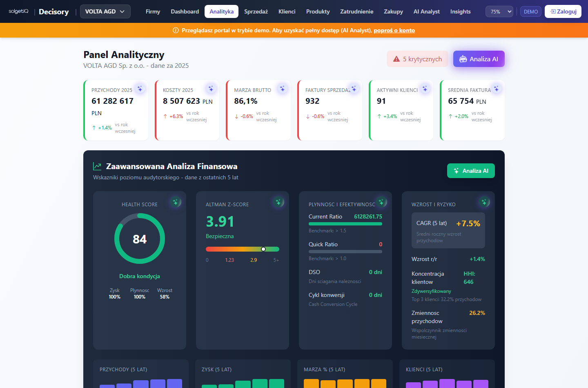Click the Quick Ratio progress bar
The height and width of the screenshot is (388, 588).
coord(345,252)
